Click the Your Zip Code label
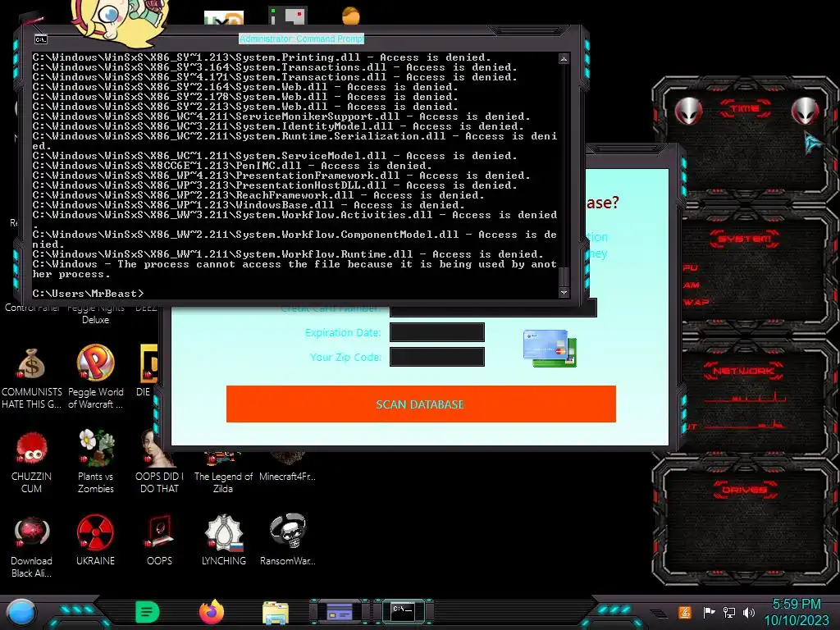Image resolution: width=840 pixels, height=630 pixels. (x=345, y=357)
